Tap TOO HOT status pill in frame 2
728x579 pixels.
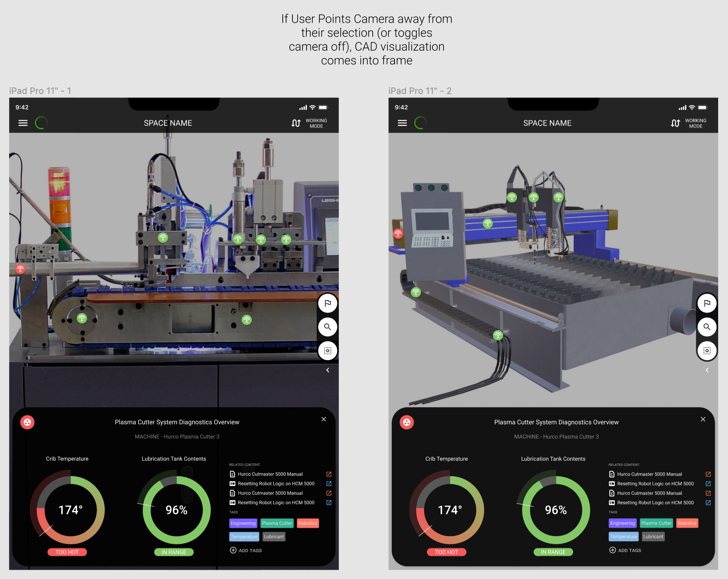coord(446,552)
